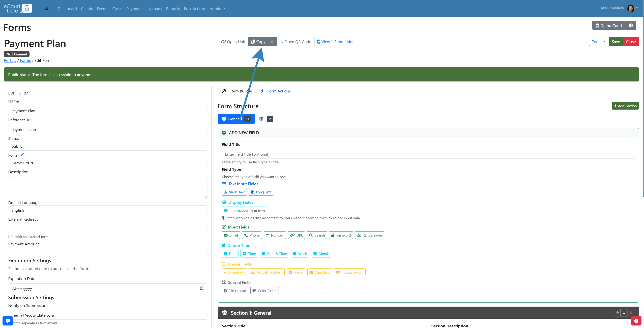Open the chat support icon

[8, 320]
